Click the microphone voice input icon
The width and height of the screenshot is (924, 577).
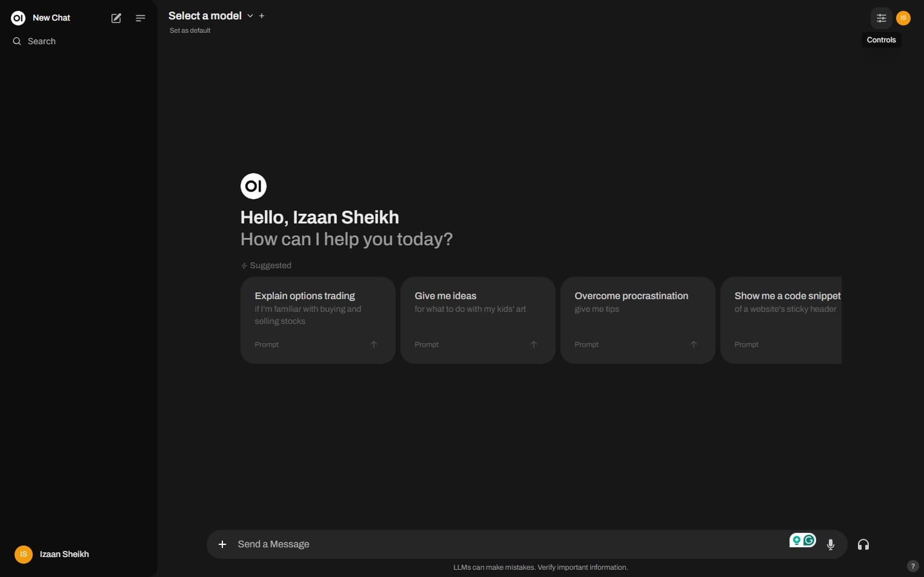tap(831, 544)
